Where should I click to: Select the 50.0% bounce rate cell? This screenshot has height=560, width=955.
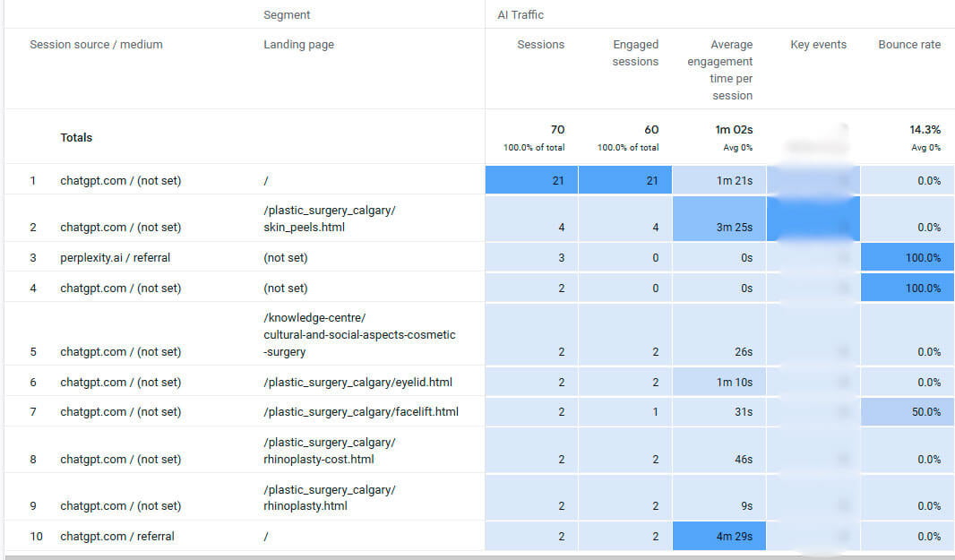point(922,412)
